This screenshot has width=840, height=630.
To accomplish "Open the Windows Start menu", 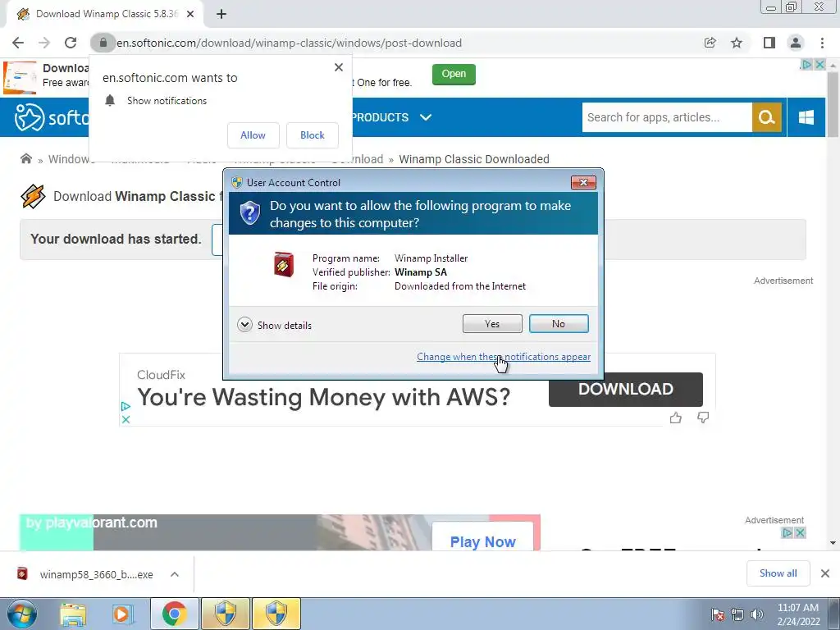I will (x=22, y=614).
